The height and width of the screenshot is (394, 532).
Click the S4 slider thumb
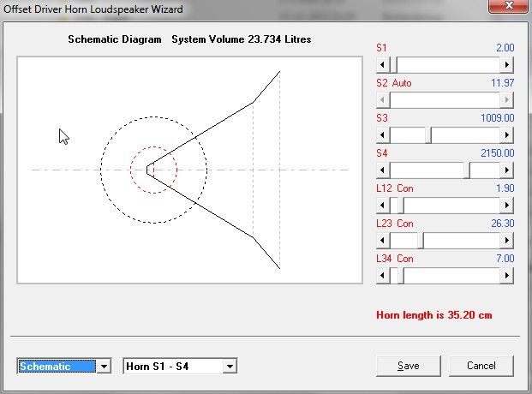click(x=467, y=170)
